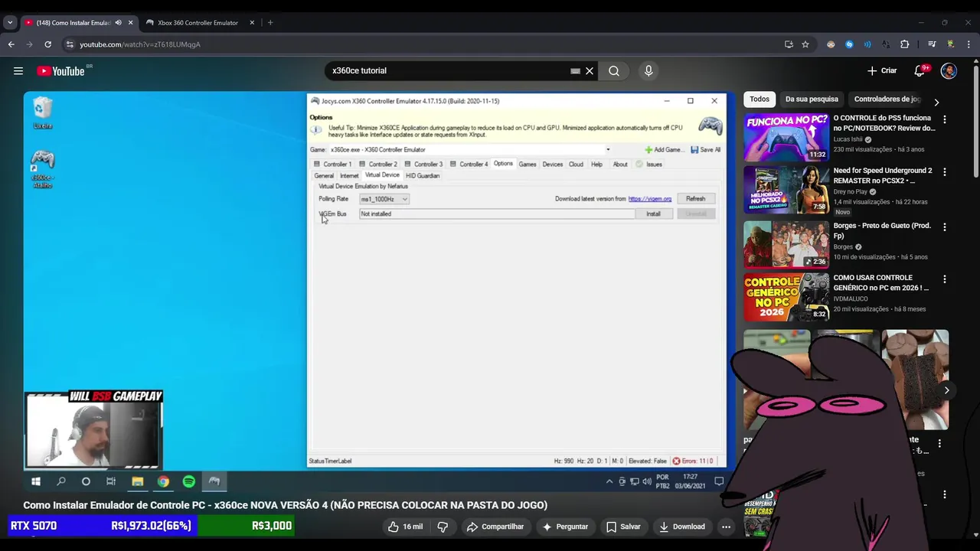Bookmark this page with the star icon
The height and width of the screenshot is (551, 980).
[805, 44]
